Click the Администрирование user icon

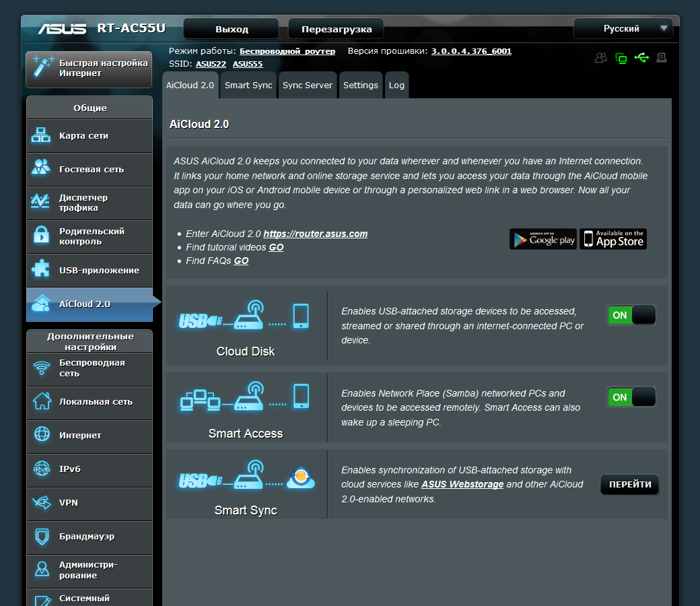click(42, 570)
